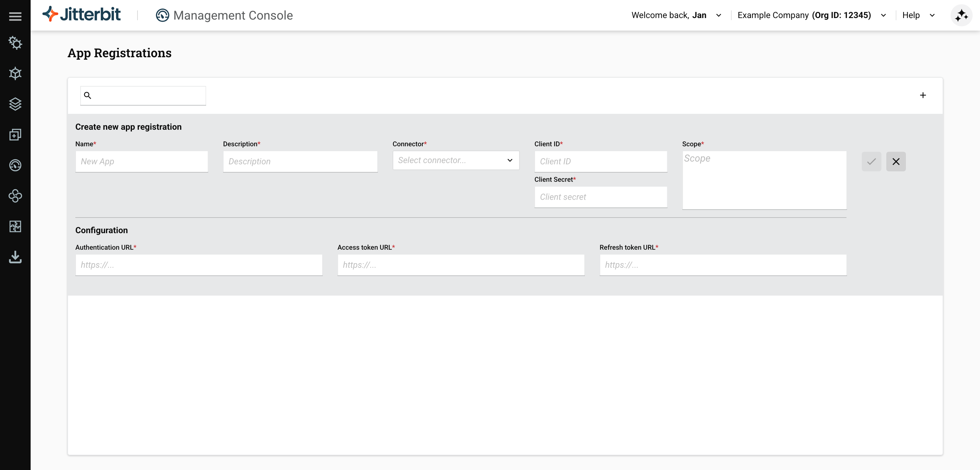
Task: Open the Help menu
Action: click(x=918, y=15)
